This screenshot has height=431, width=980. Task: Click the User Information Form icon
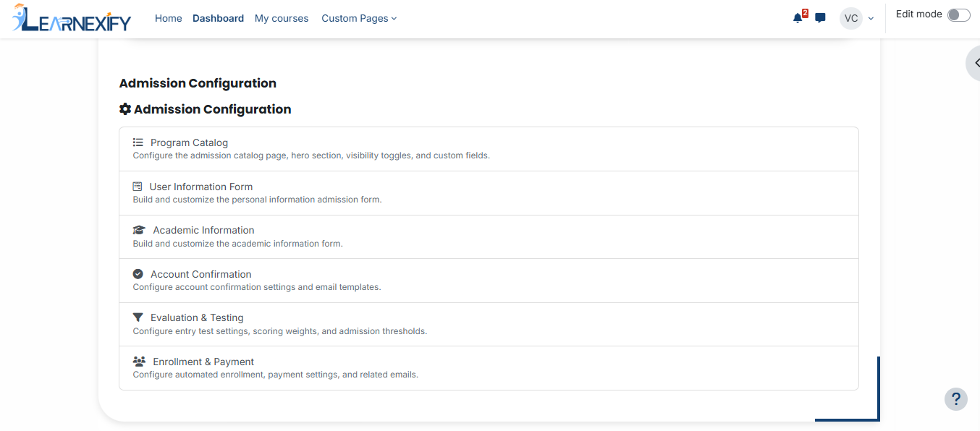[x=138, y=187]
